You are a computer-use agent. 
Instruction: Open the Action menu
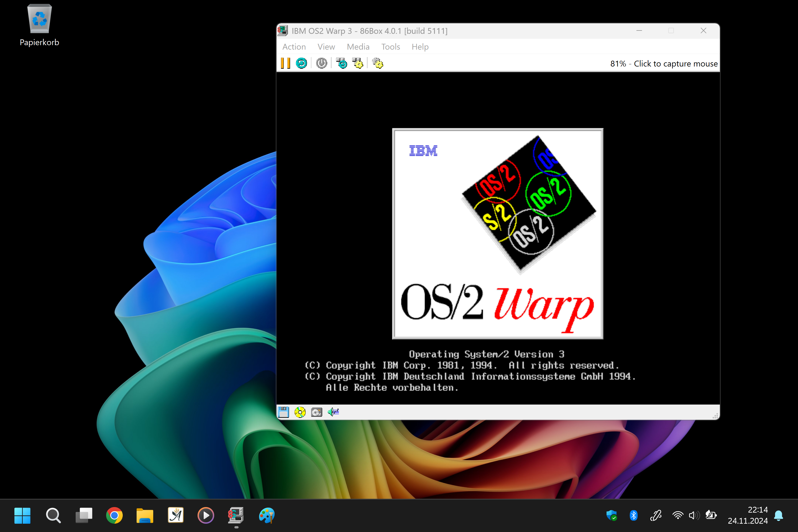coord(294,47)
